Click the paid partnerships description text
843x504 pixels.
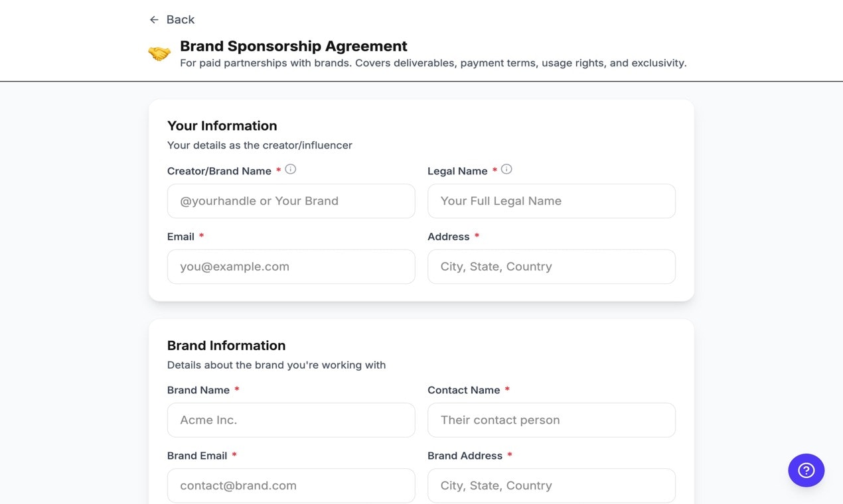433,63
